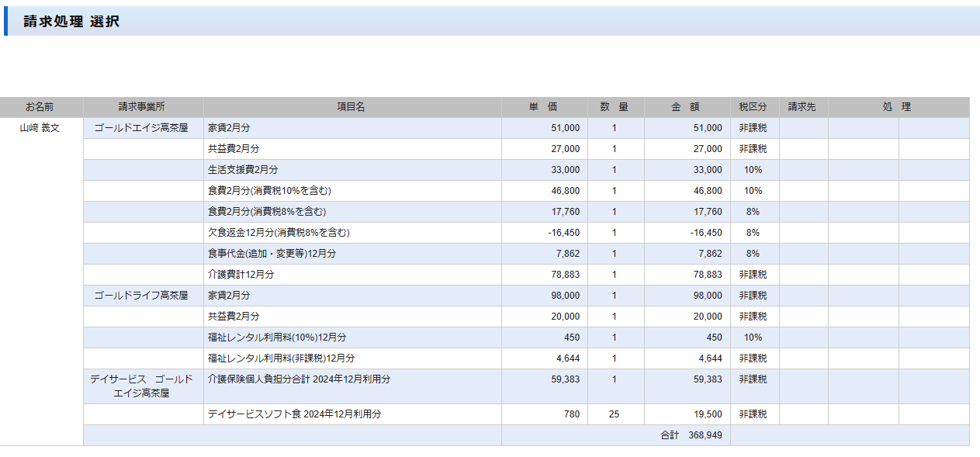Select デイサービスソフト食 2024年12月利用分 item
Image resolution: width=980 pixels, height=457 pixels.
coord(294,414)
